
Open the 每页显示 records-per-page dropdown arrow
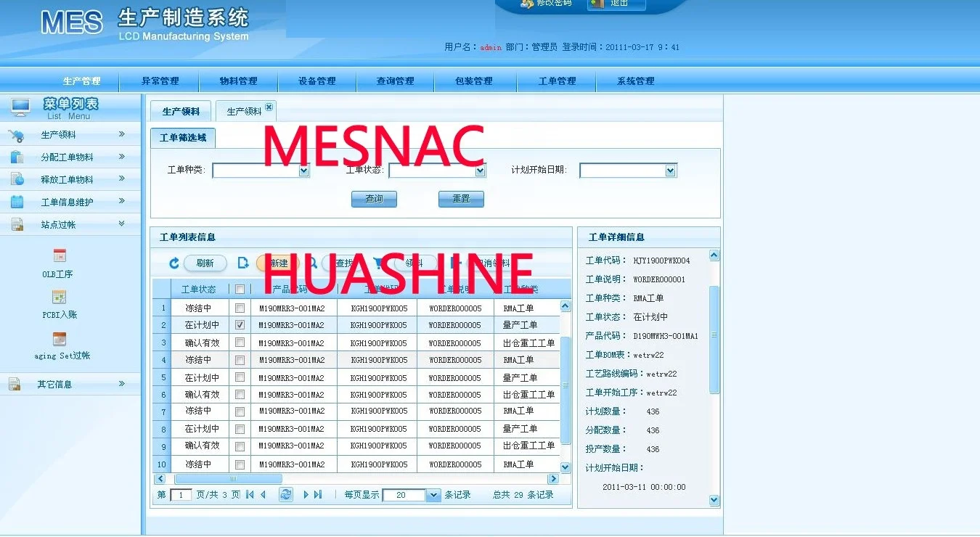[x=433, y=495]
